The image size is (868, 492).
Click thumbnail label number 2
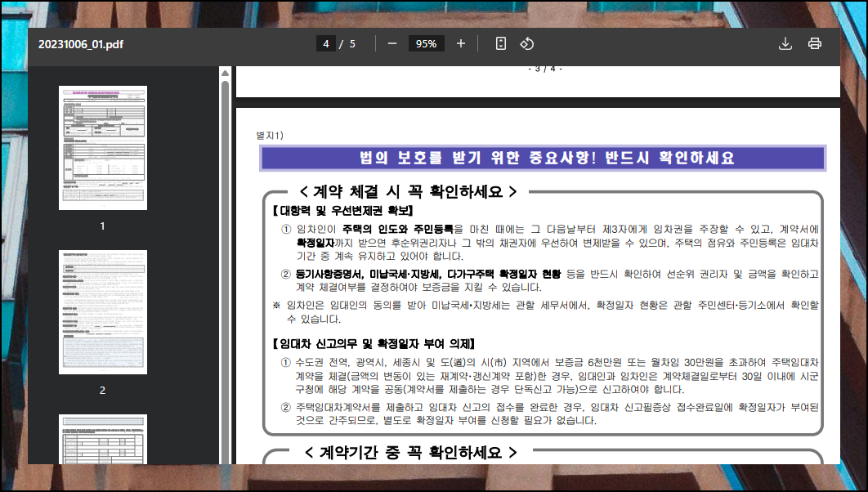[x=102, y=390]
